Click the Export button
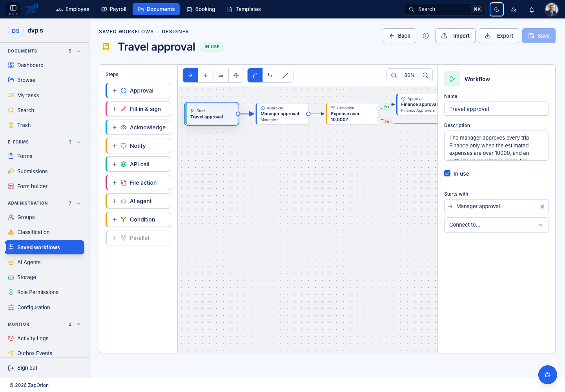565x392 pixels. pos(499,36)
